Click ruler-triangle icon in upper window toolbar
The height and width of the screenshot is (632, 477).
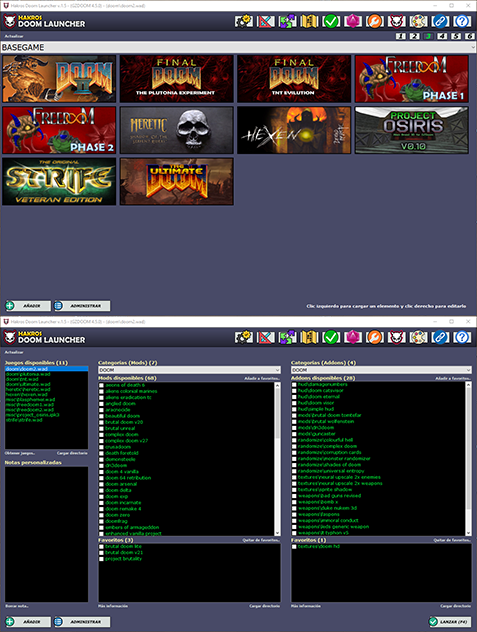pos(266,21)
